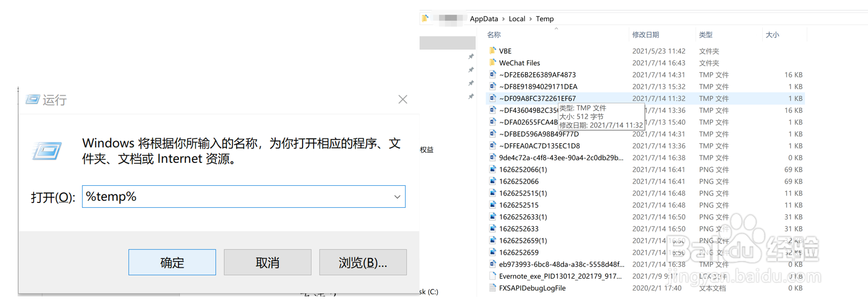The image size is (868, 306).
Task: Select the 1626252515 PNG file icon
Action: coord(492,205)
